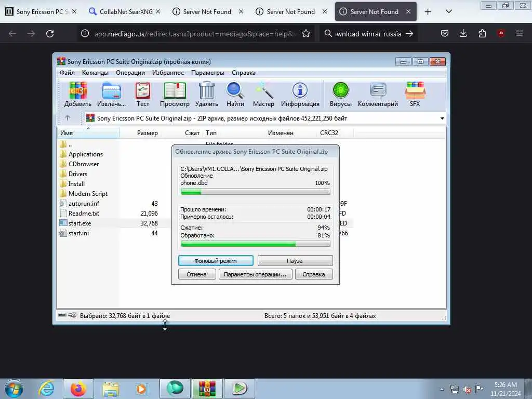This screenshot has width=532, height=399.
Task: Switch to WinRAR in the taskbar
Action: [207, 389]
